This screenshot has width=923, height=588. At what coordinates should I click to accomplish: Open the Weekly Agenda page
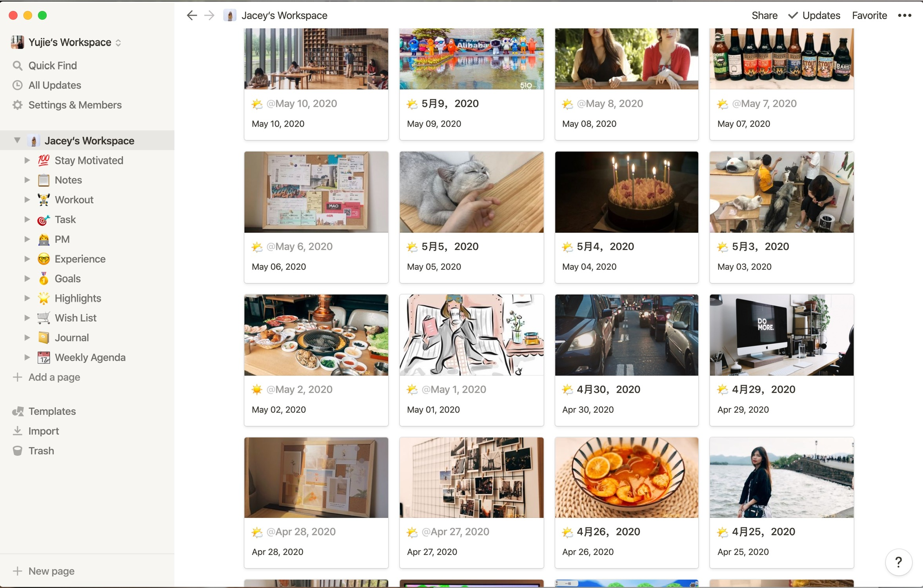(90, 358)
